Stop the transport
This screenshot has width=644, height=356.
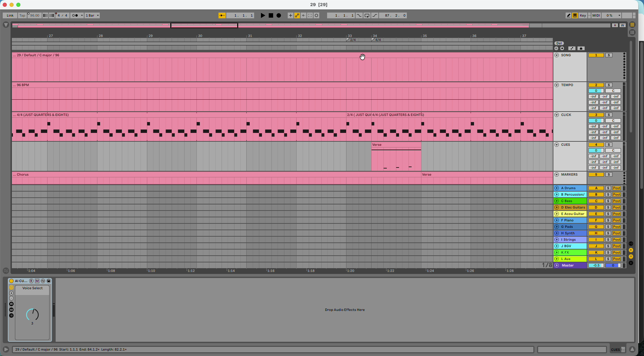(271, 16)
